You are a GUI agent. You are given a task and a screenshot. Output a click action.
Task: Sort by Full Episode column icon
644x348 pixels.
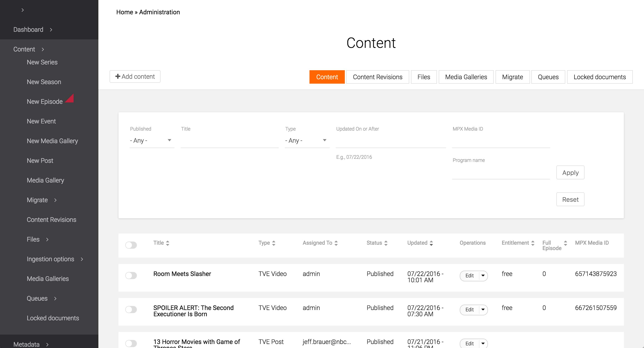[566, 243]
